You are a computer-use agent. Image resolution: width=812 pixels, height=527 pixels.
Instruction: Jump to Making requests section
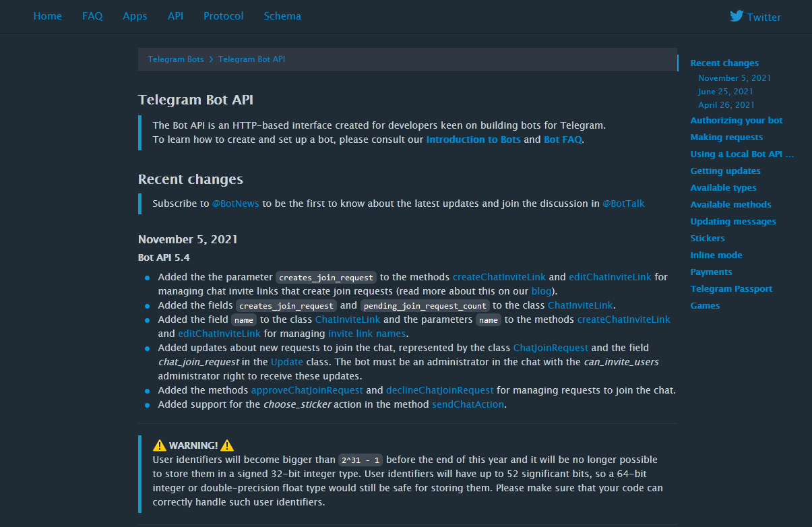pyautogui.click(x=726, y=137)
